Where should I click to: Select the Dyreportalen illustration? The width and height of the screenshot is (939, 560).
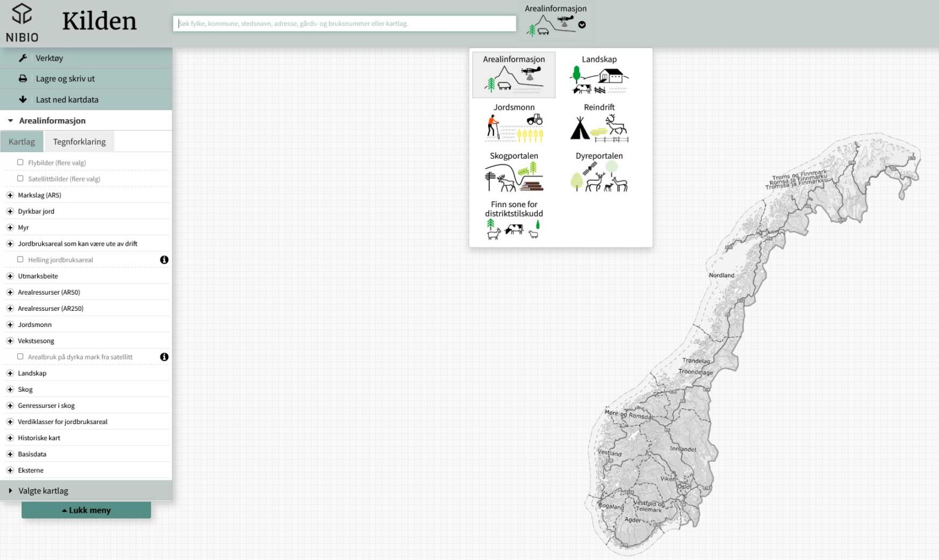coord(599,177)
